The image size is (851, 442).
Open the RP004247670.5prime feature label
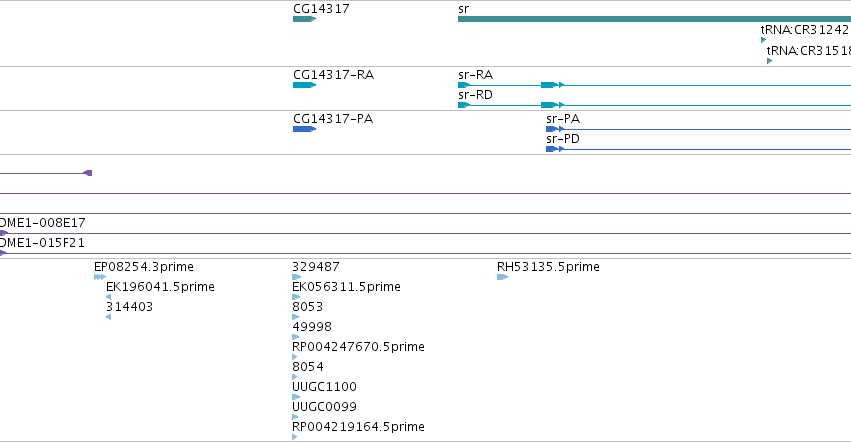pyautogui.click(x=358, y=347)
